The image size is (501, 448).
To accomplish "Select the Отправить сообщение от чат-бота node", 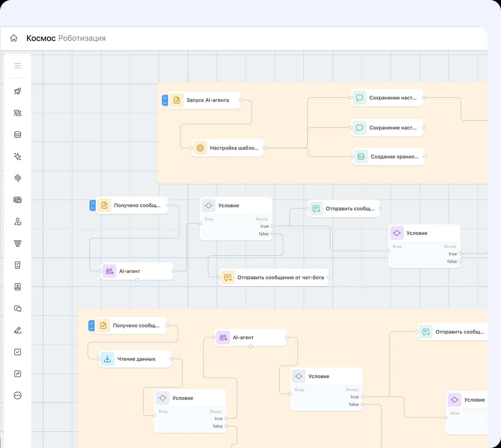I will pyautogui.click(x=274, y=278).
